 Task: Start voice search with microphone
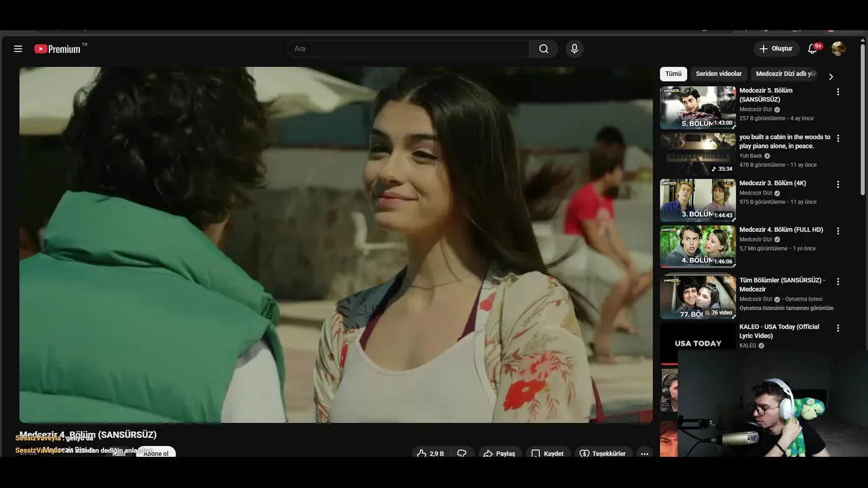(574, 49)
